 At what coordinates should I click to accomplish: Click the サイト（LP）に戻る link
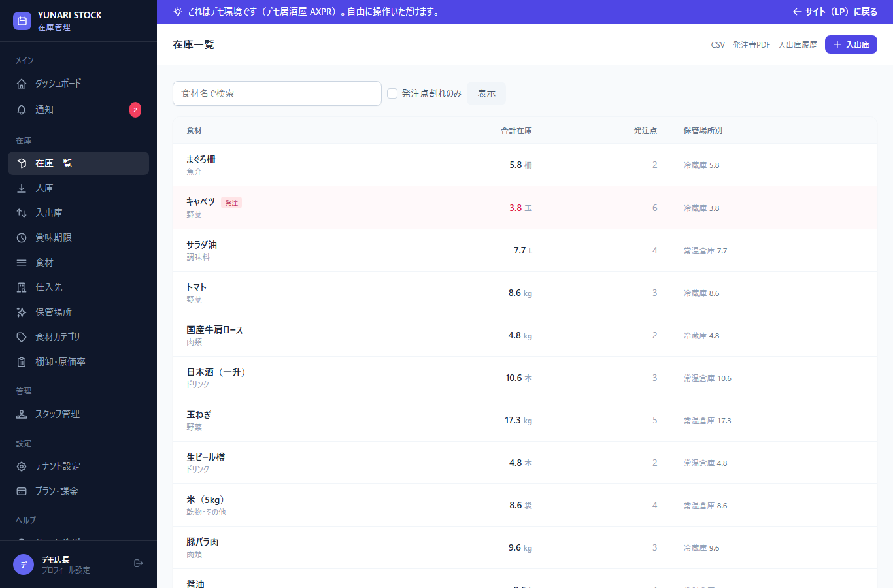click(841, 12)
